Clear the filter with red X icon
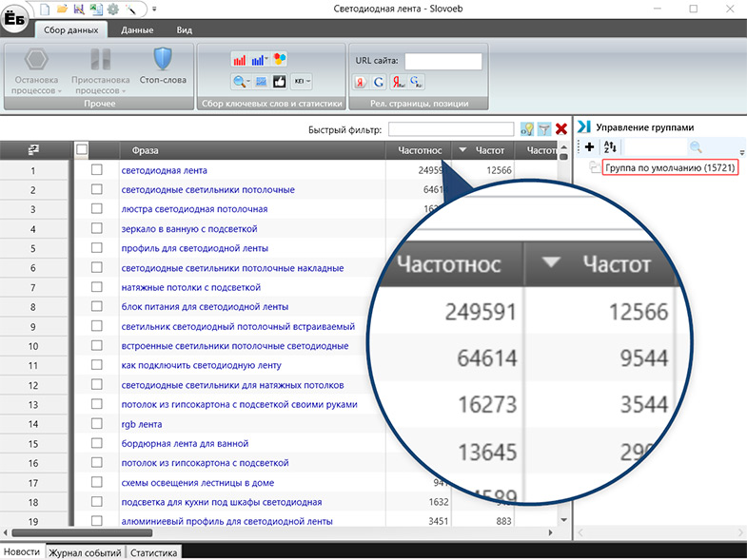This screenshot has width=747, height=560. 561,128
